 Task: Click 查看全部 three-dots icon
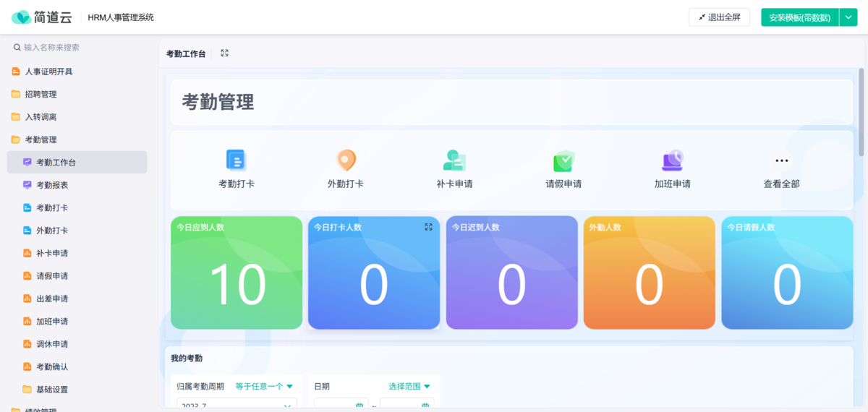click(782, 161)
